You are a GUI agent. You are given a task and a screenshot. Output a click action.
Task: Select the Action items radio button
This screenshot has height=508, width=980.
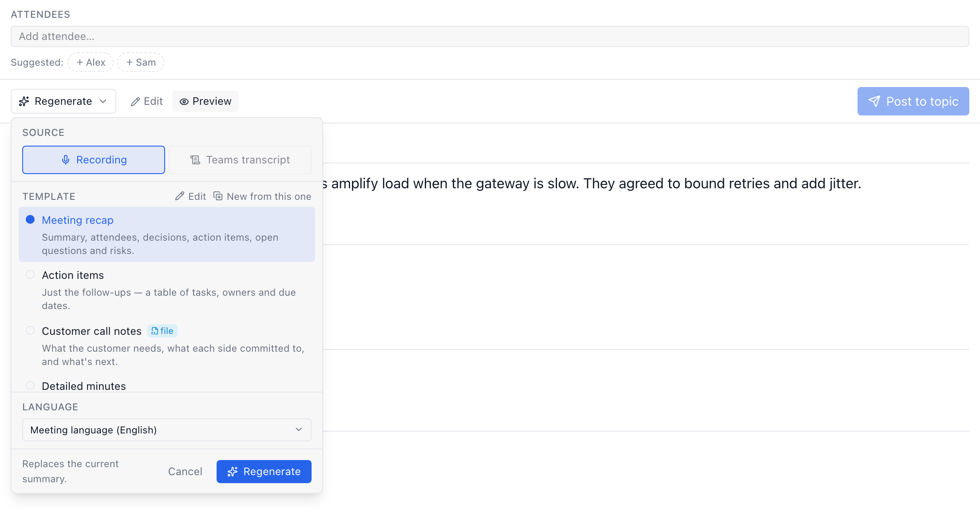tap(30, 274)
